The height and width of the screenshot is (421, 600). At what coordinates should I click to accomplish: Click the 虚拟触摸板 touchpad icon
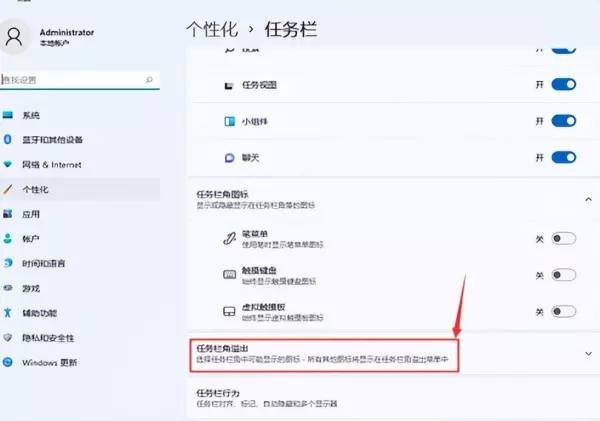pos(229,311)
